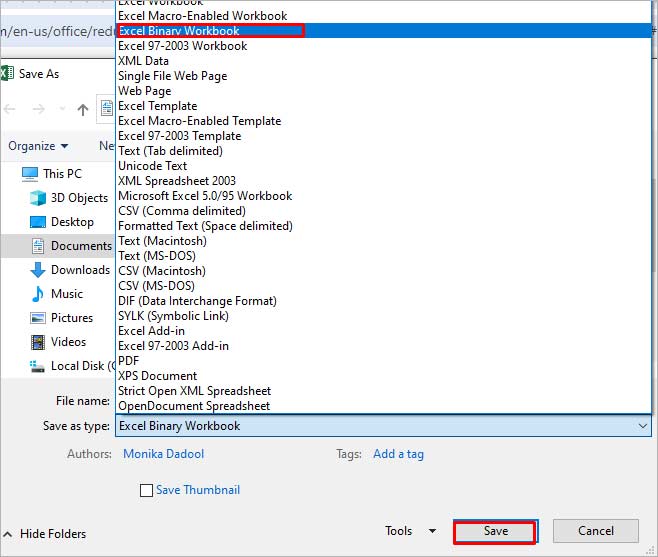Click Add a tag link
Screen dimensions: 658x557
click(x=399, y=454)
